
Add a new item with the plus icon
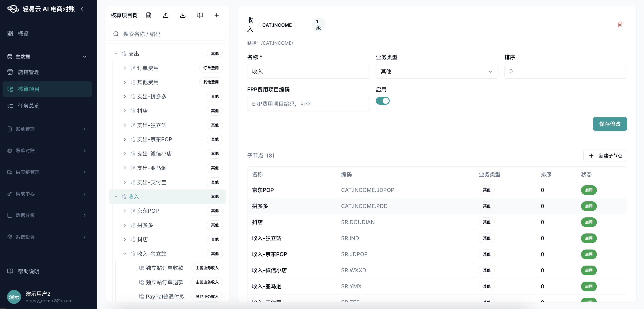click(217, 15)
